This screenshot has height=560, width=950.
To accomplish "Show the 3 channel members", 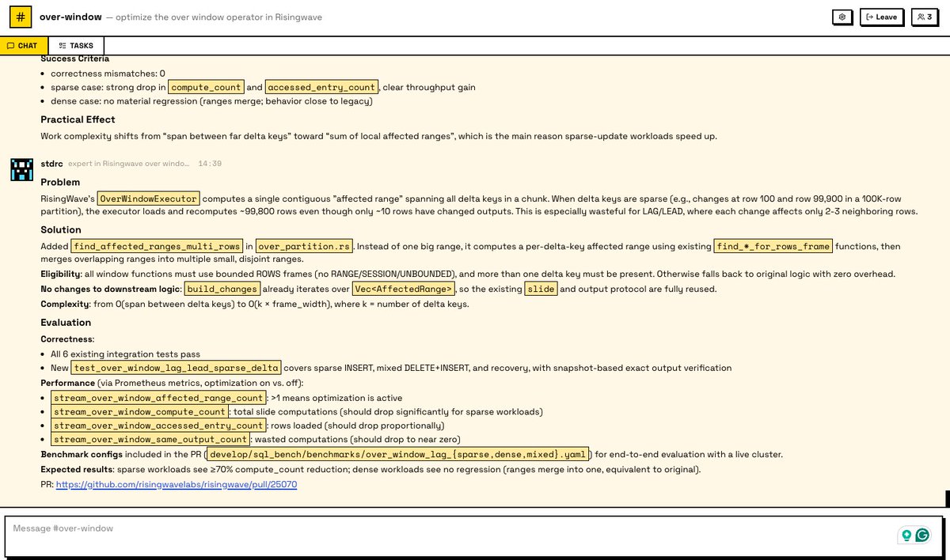I will [x=925, y=17].
